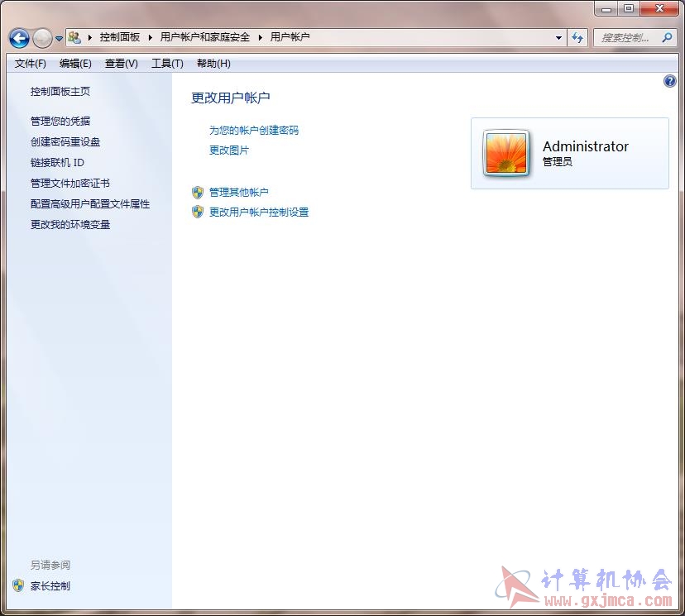The height and width of the screenshot is (616, 685).
Task: Click the user accounts icon in address bar
Action: pos(74,37)
